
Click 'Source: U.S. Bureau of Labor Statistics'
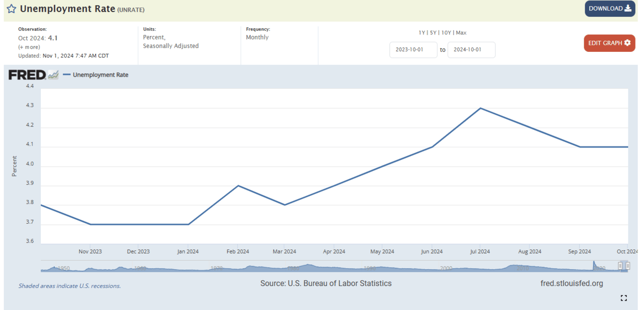point(326,284)
